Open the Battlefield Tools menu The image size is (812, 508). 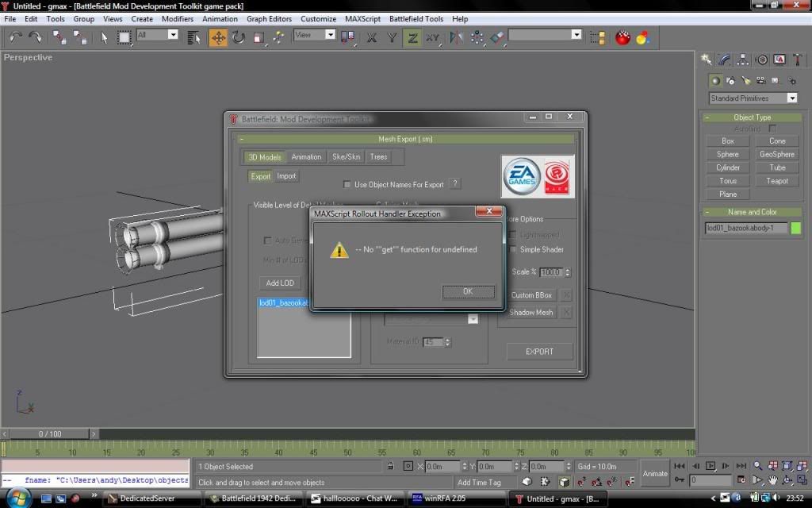point(416,19)
